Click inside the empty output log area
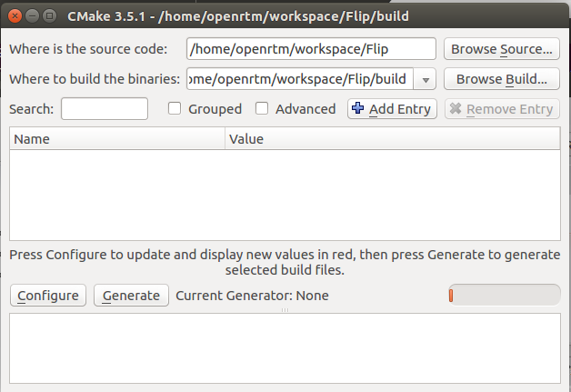Image resolution: width=571 pixels, height=392 pixels. coord(285,348)
